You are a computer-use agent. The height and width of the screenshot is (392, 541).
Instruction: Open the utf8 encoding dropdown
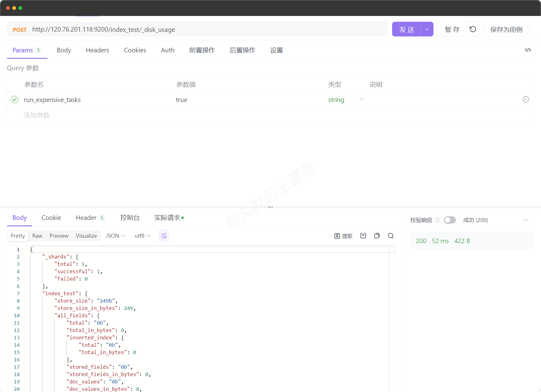coord(143,236)
